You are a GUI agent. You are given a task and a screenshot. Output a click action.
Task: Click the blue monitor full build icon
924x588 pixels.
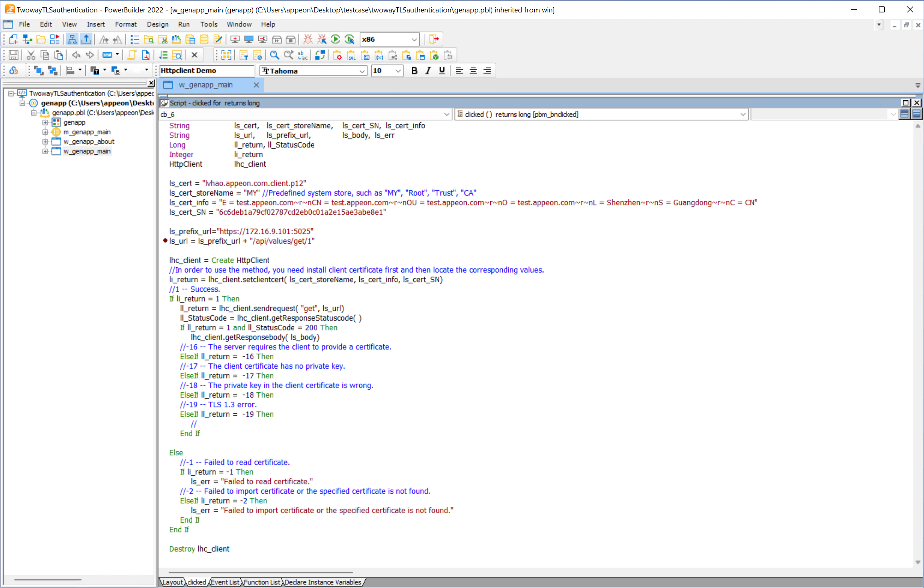[x=249, y=39]
